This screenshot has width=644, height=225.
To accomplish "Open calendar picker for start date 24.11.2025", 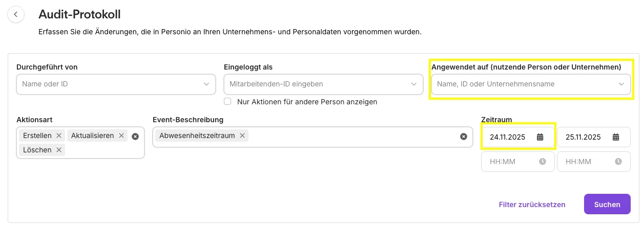I will (540, 137).
